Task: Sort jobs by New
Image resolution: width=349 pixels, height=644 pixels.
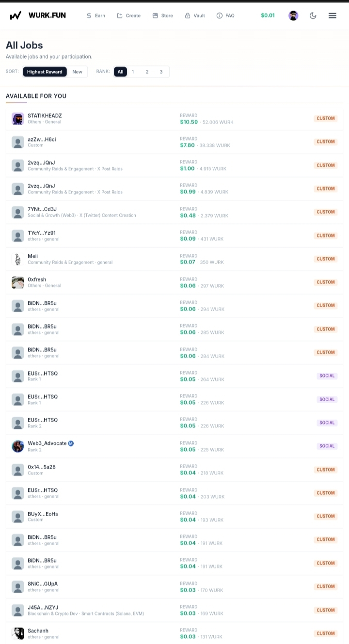Action: tap(78, 72)
